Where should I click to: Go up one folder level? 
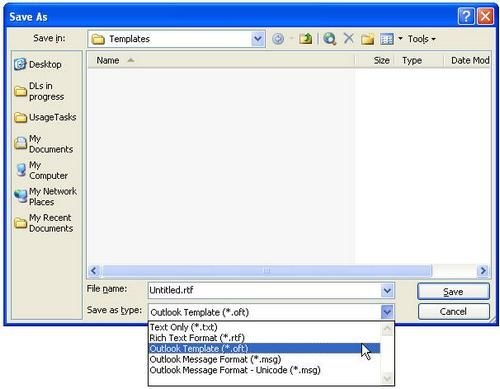point(305,39)
